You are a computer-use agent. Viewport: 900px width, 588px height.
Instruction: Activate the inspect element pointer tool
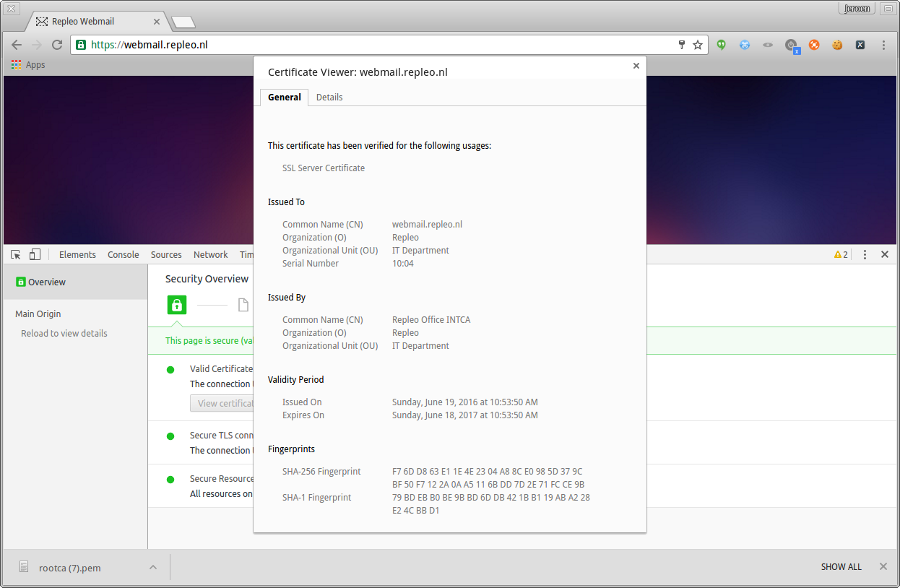(16, 254)
